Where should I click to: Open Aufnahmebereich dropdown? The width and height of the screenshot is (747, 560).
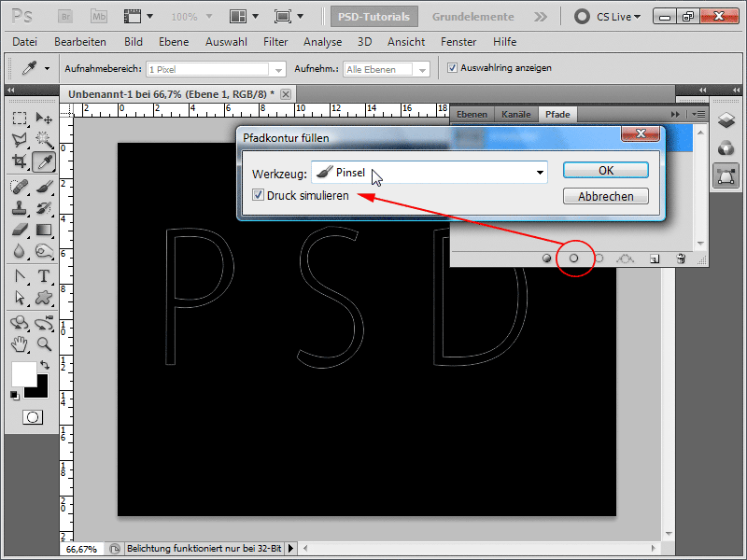pos(216,69)
